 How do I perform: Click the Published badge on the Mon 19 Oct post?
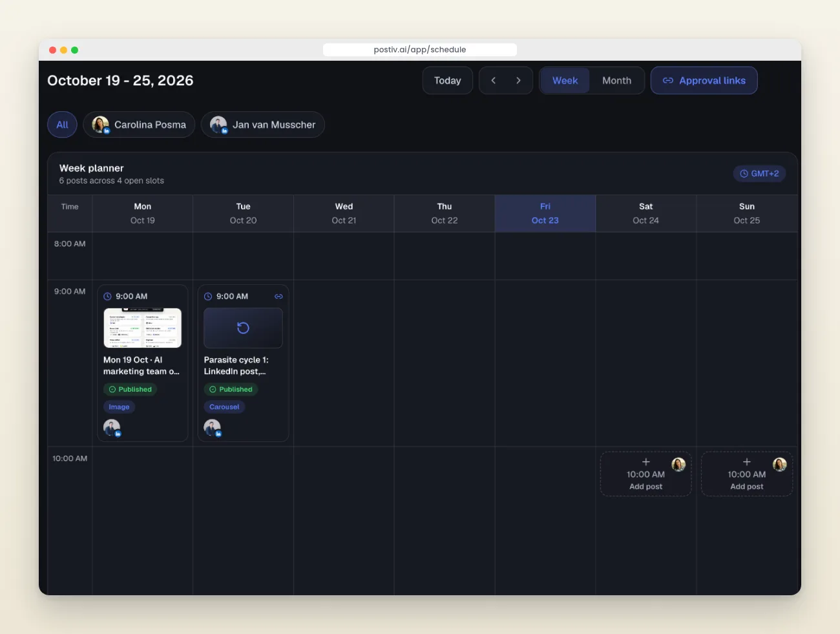click(130, 389)
